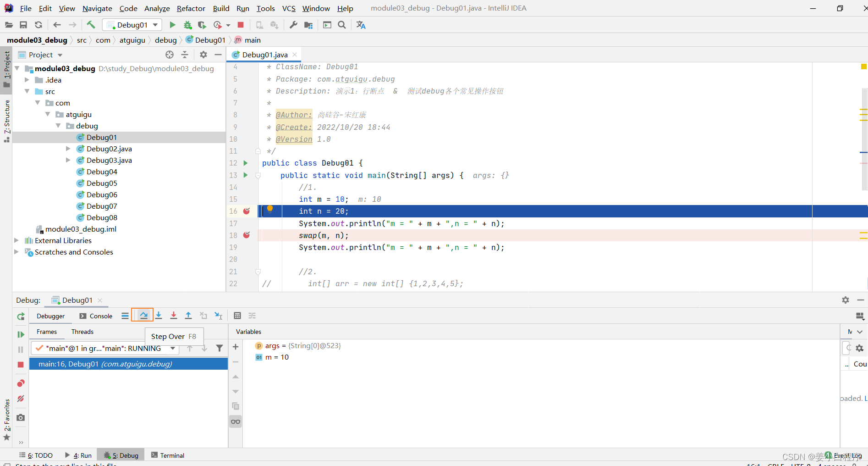The width and height of the screenshot is (868, 466).
Task: Rerun Debug01 in the debug panel
Action: [x=21, y=316]
